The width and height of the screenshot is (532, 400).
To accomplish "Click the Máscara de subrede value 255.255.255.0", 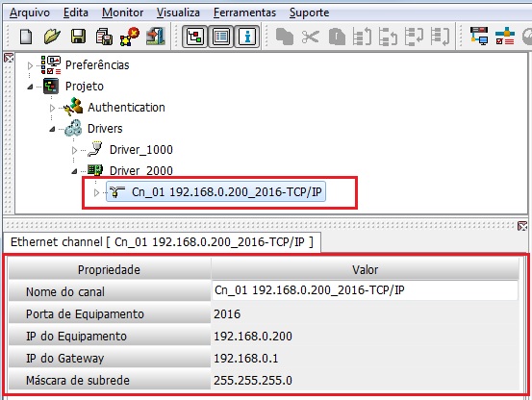I will click(253, 380).
